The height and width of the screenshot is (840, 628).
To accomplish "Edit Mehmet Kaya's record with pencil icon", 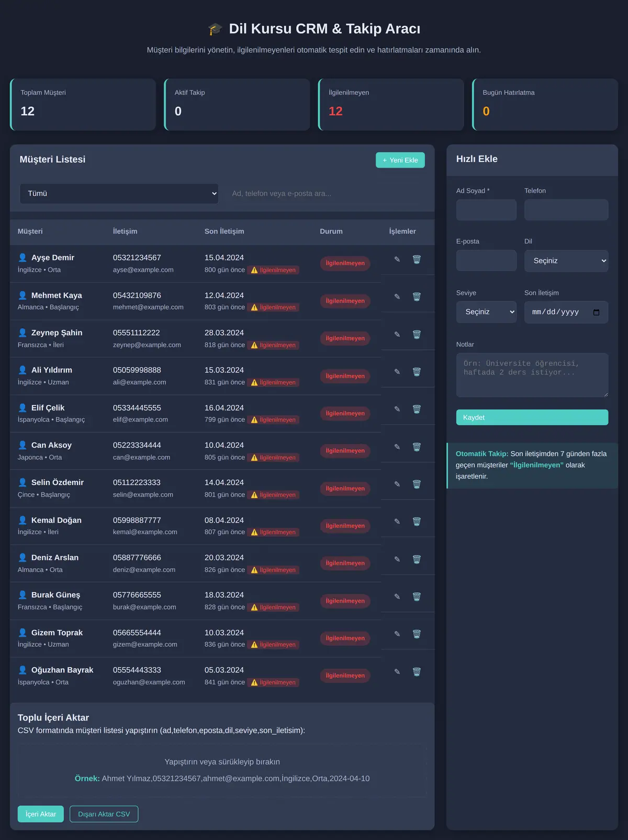I will click(397, 296).
